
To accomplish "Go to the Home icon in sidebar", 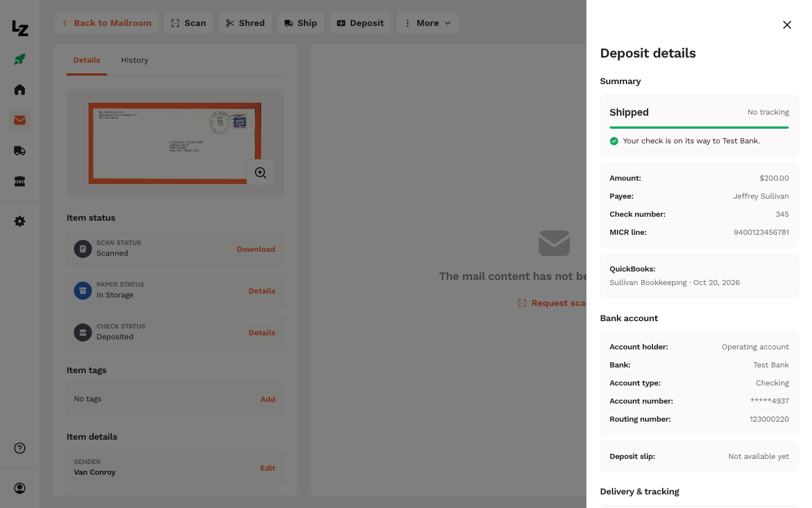I will pyautogui.click(x=20, y=90).
